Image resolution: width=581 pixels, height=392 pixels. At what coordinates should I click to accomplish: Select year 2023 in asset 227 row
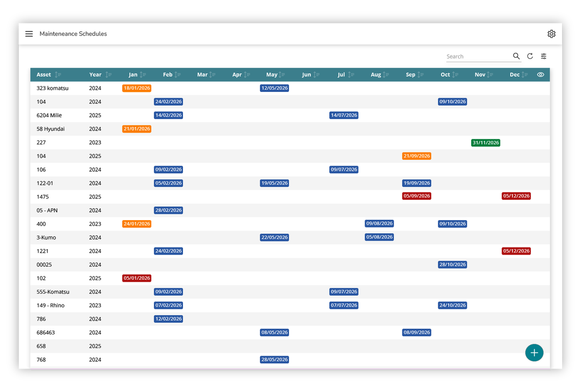click(x=95, y=142)
